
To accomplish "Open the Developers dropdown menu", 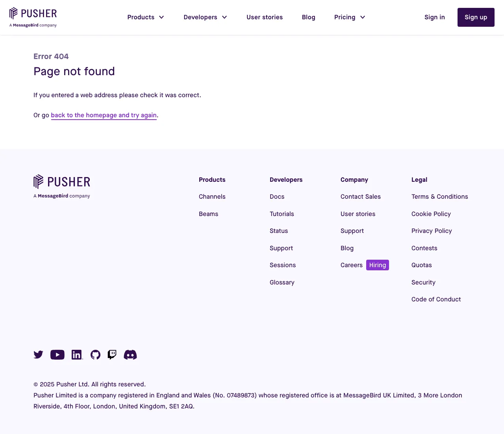I will 205,17.
